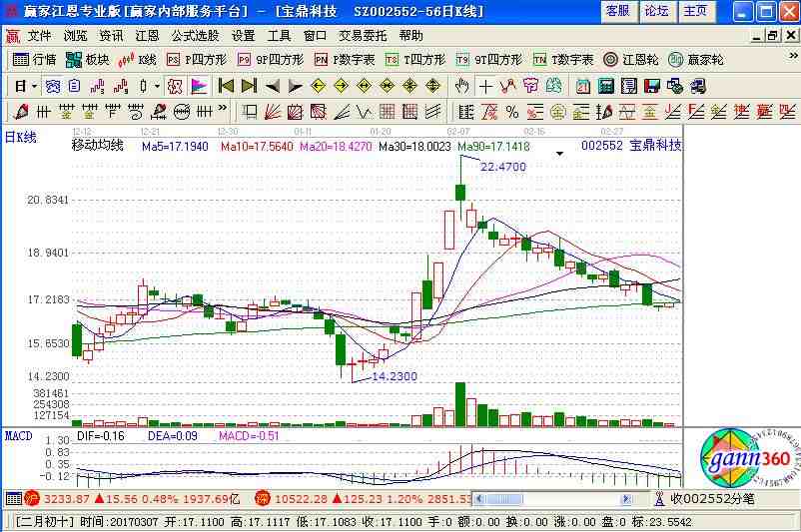Click the 移动均线 indicator label
Viewport: 801px width, 532px height.
(98, 146)
